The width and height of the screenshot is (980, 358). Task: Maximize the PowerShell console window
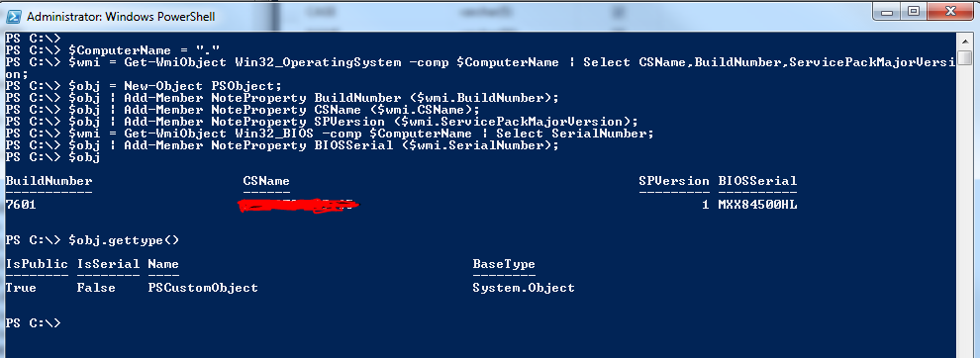[914, 11]
